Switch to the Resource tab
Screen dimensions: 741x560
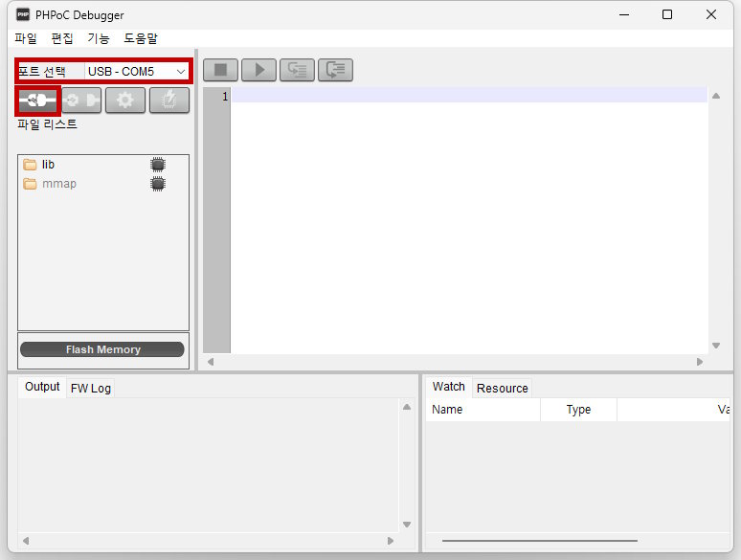502,389
